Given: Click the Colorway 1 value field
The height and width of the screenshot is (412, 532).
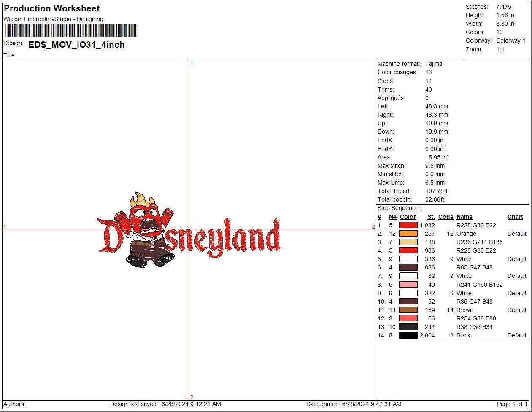Looking at the screenshot, I should pyautogui.click(x=511, y=40).
